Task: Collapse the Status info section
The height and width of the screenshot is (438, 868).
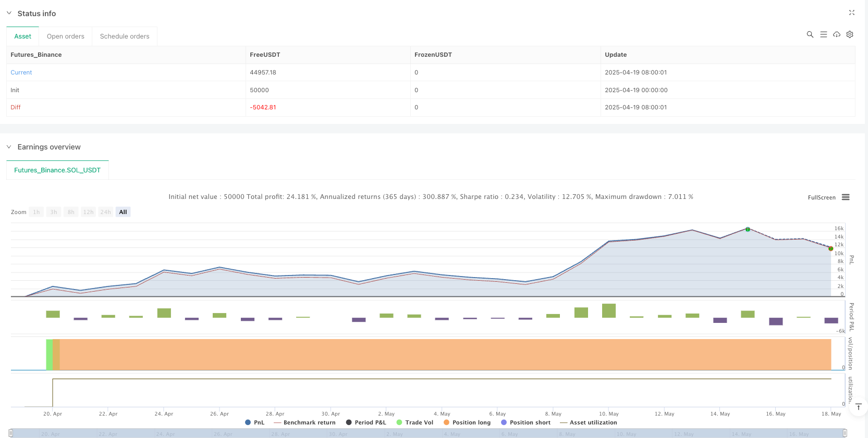Action: click(9, 13)
